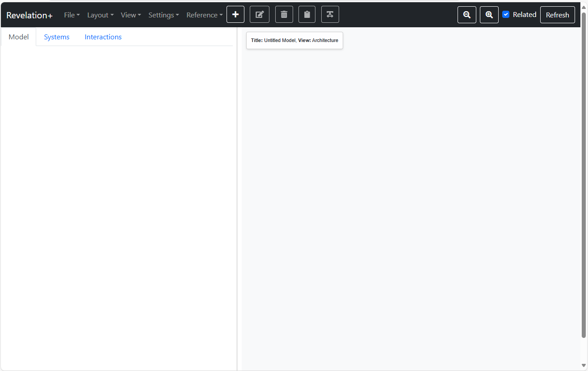Expand the Settings dropdown menu
The height and width of the screenshot is (371, 588).
[x=164, y=15]
